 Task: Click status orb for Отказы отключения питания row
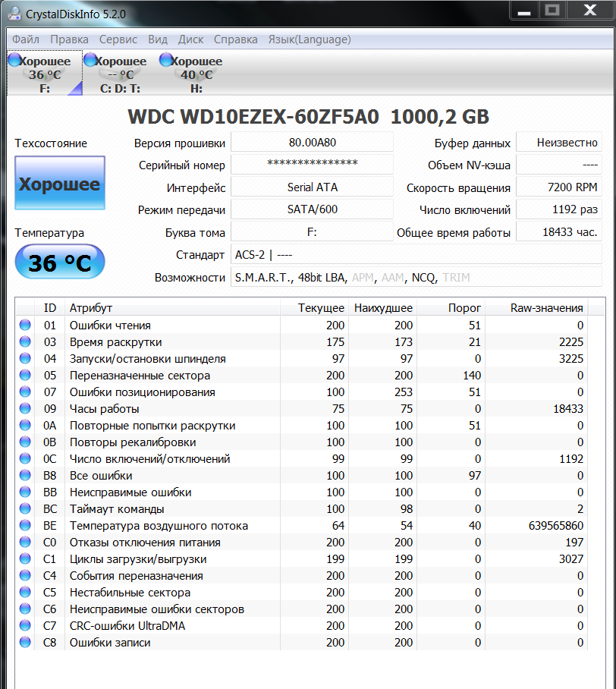25,542
